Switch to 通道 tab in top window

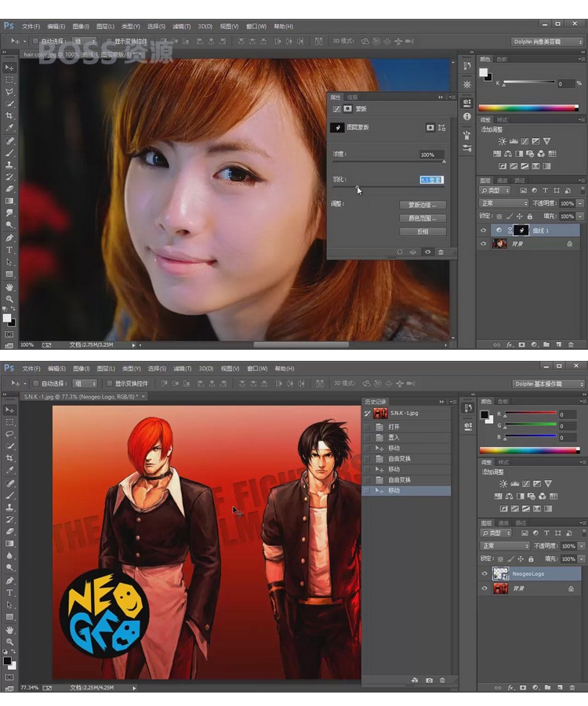point(503,180)
